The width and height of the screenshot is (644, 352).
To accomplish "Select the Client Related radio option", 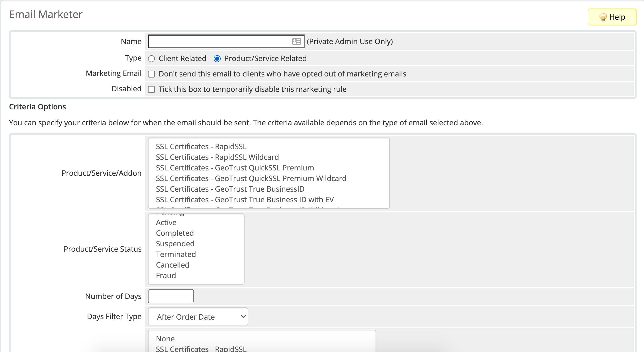I will click(151, 59).
